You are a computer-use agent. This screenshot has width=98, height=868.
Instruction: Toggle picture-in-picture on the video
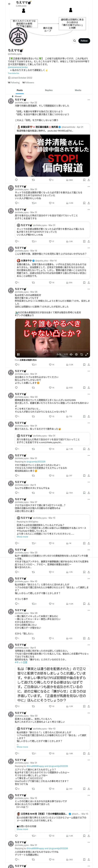81,354
